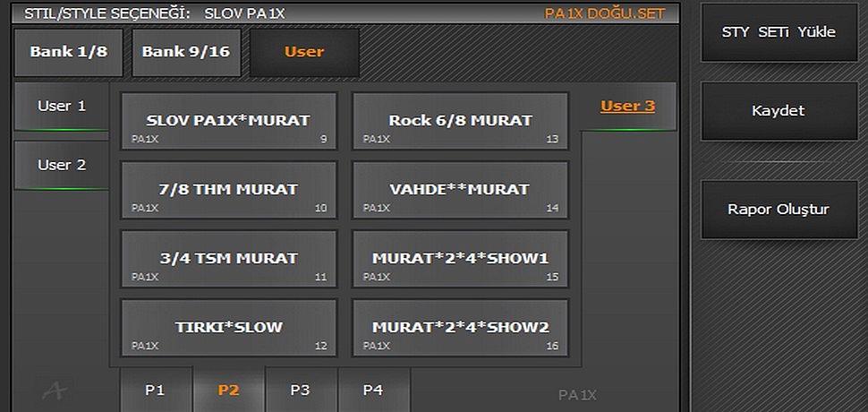Image resolution: width=868 pixels, height=412 pixels.
Task: Choose the VAHDE**MURAT style
Action: pos(460,190)
